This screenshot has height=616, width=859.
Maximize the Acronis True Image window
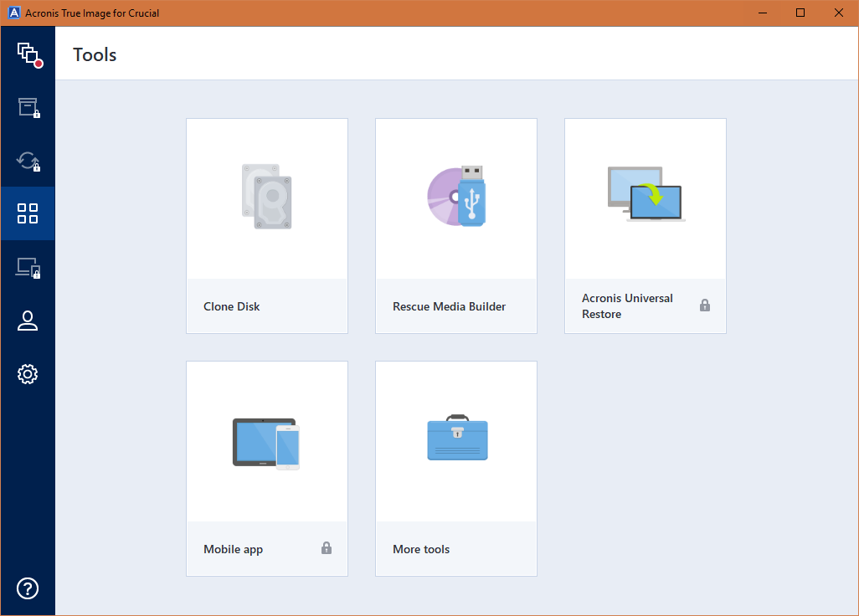[800, 13]
